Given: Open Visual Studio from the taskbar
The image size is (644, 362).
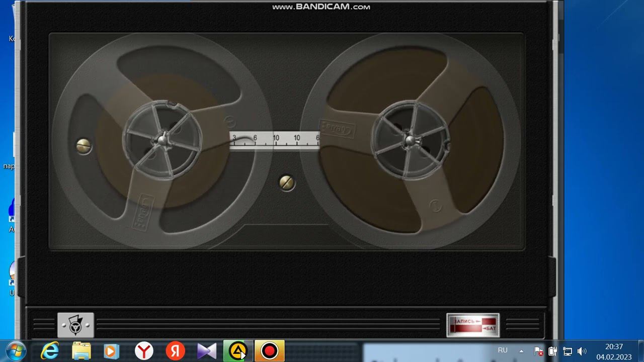Looking at the screenshot, I should [207, 351].
